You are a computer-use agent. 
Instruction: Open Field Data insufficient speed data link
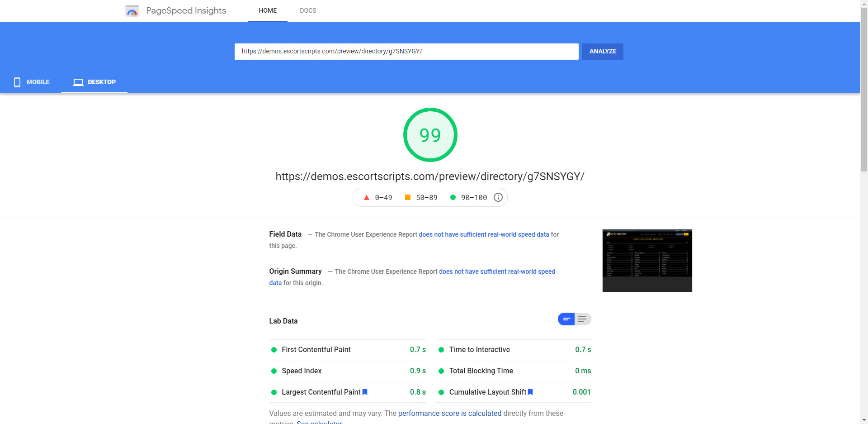tap(484, 234)
